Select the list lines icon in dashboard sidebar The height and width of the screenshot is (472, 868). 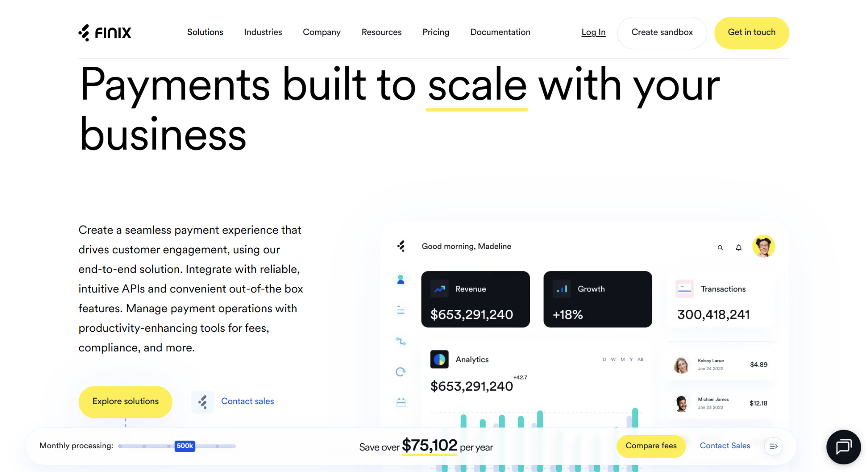tap(401, 310)
